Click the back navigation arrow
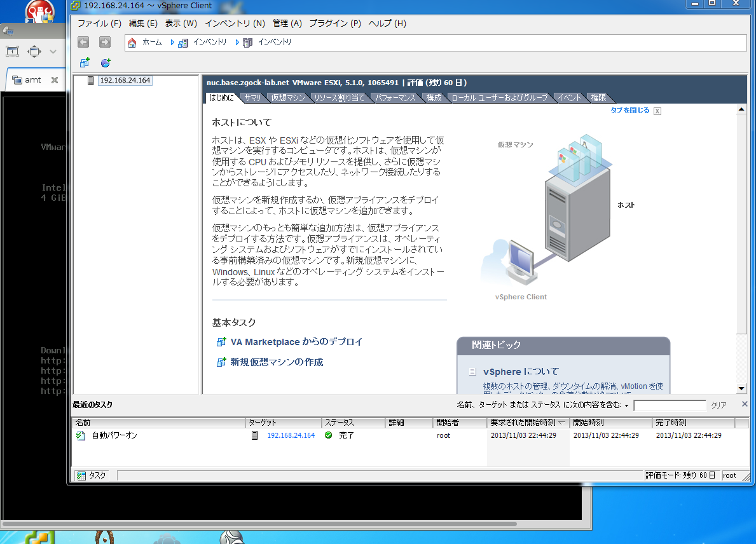Screen dimensions: 756x544 (83, 43)
